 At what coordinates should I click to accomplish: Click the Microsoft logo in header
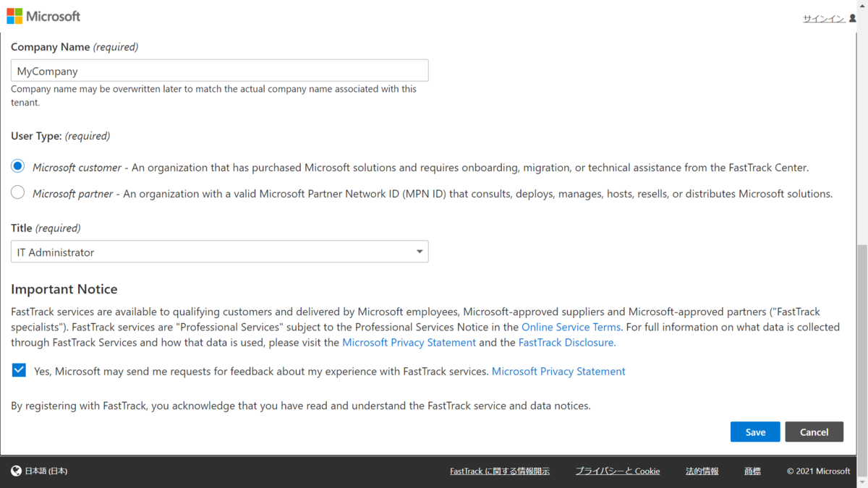point(43,16)
